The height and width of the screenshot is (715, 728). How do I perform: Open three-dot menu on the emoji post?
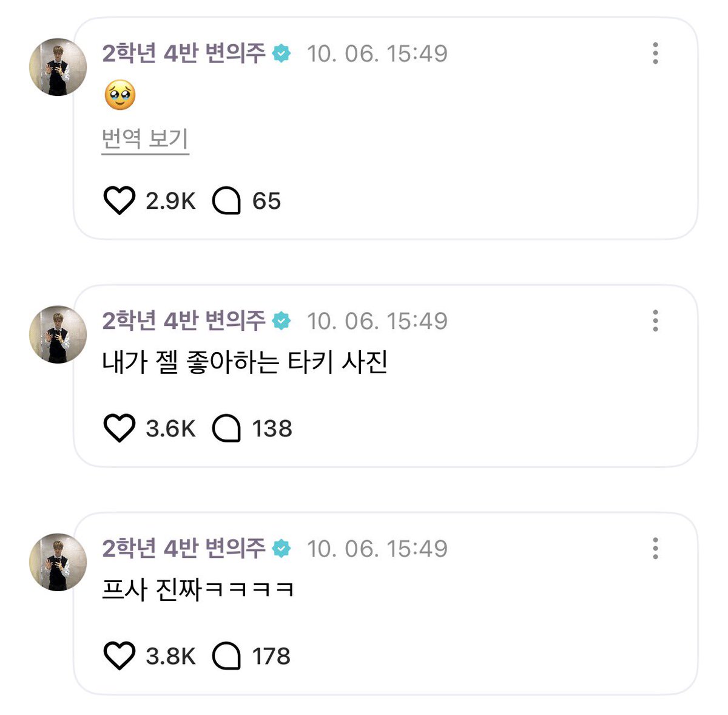(655, 53)
